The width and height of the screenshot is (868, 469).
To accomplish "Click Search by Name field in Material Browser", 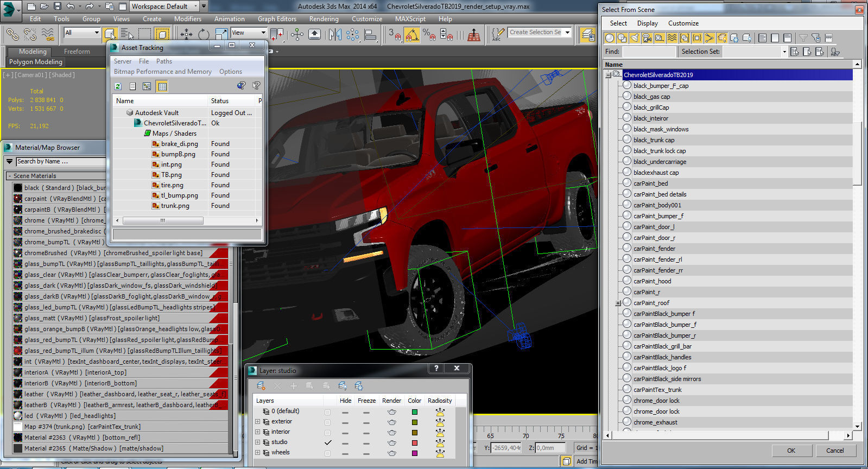I will tap(61, 162).
